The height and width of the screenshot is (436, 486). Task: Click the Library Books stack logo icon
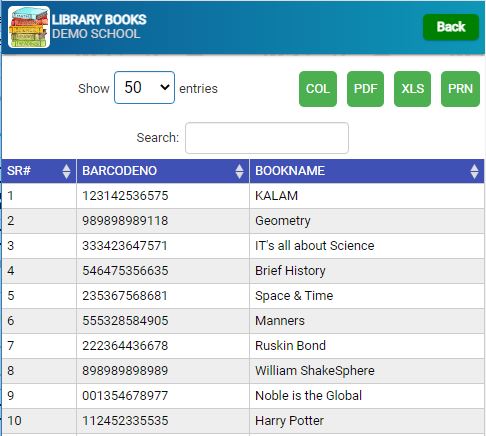pyautogui.click(x=29, y=27)
